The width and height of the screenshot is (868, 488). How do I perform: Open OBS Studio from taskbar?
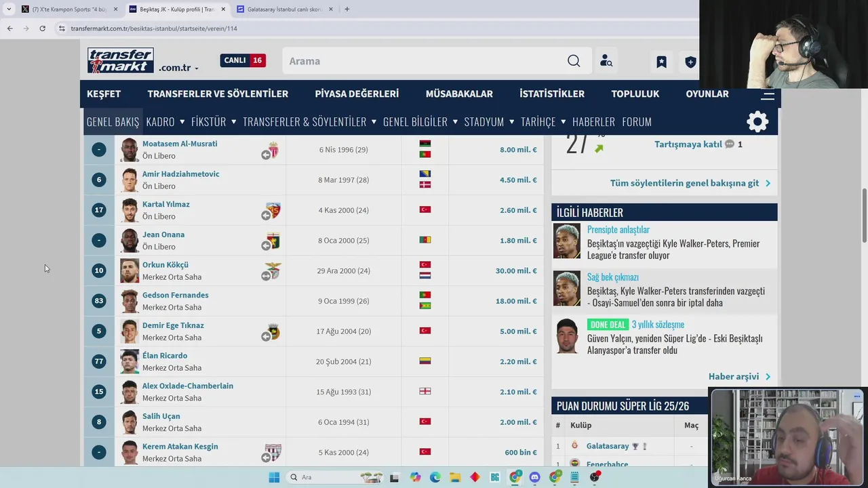pos(595,477)
